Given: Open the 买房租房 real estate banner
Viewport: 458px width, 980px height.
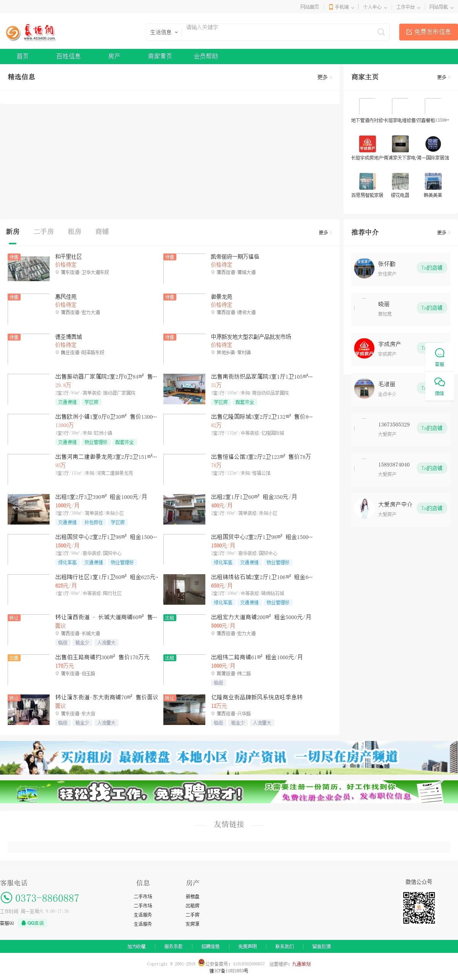Looking at the screenshot, I should (x=229, y=757).
